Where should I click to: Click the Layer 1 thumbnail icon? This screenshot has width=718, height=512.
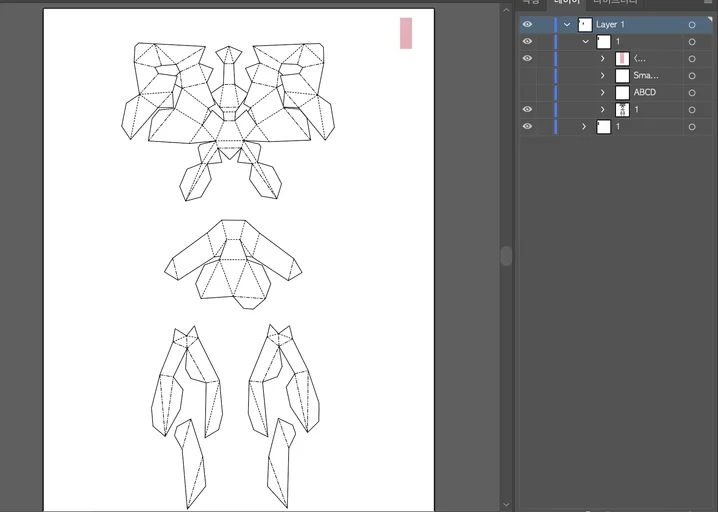585,25
